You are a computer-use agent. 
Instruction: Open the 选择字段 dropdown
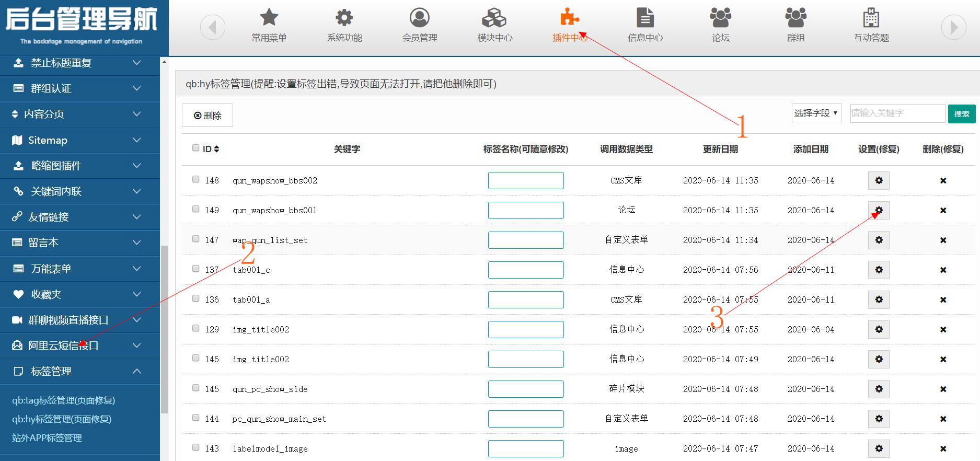816,113
